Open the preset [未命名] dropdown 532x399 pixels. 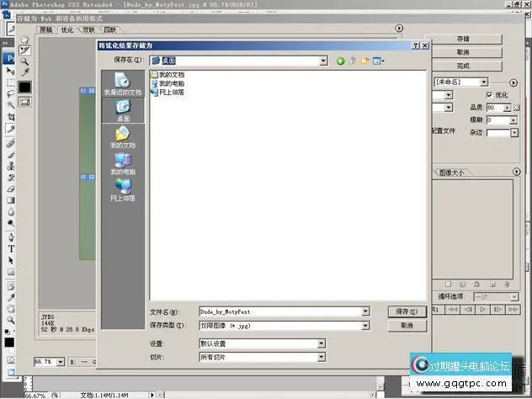point(484,82)
